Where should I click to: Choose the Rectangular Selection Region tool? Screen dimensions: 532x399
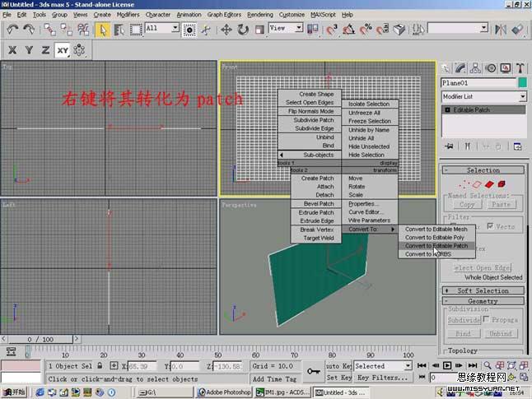136,30
